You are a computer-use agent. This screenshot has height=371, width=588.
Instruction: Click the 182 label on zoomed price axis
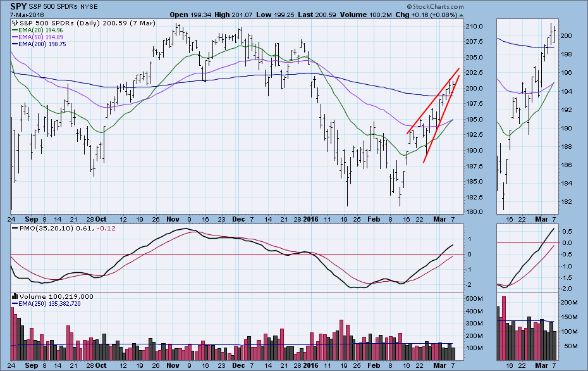(x=566, y=202)
